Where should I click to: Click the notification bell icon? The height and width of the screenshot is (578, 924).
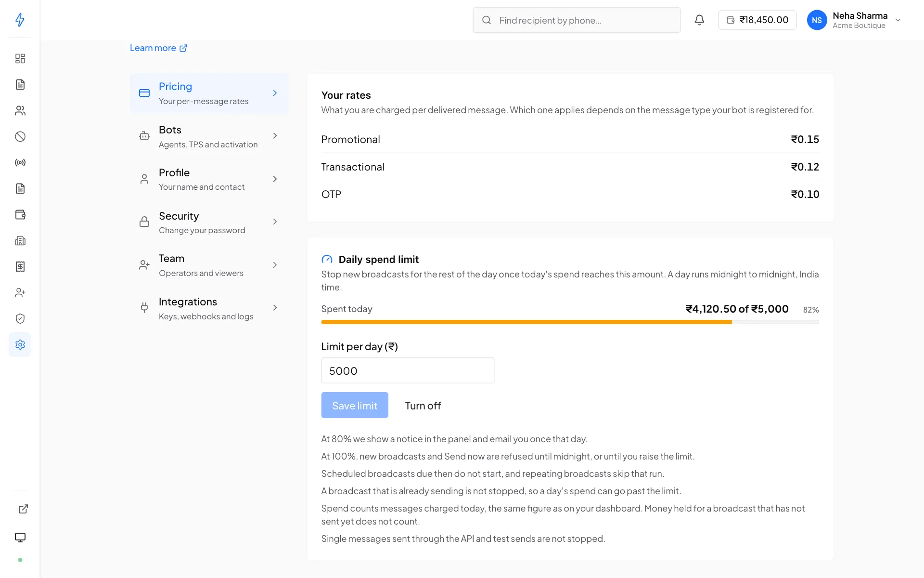699,20
